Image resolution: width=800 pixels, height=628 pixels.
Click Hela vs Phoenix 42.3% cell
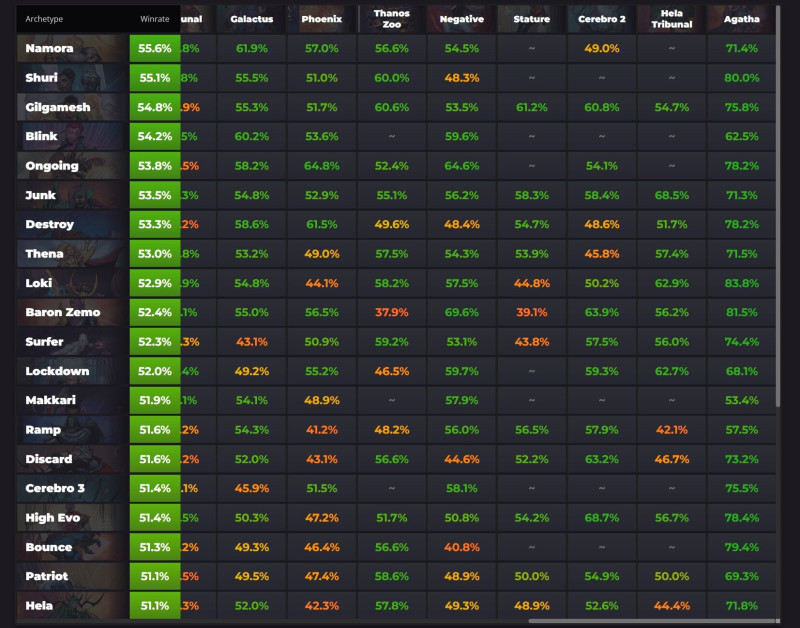tap(321, 606)
